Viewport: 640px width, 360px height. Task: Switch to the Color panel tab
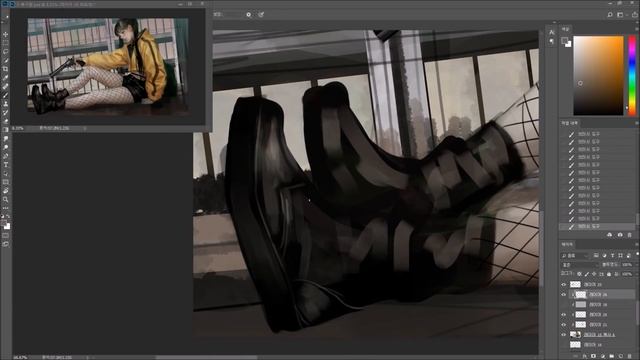(565, 29)
